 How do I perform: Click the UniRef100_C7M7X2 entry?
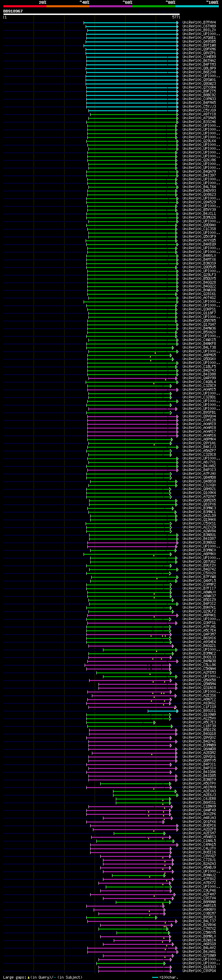pos(199,929)
